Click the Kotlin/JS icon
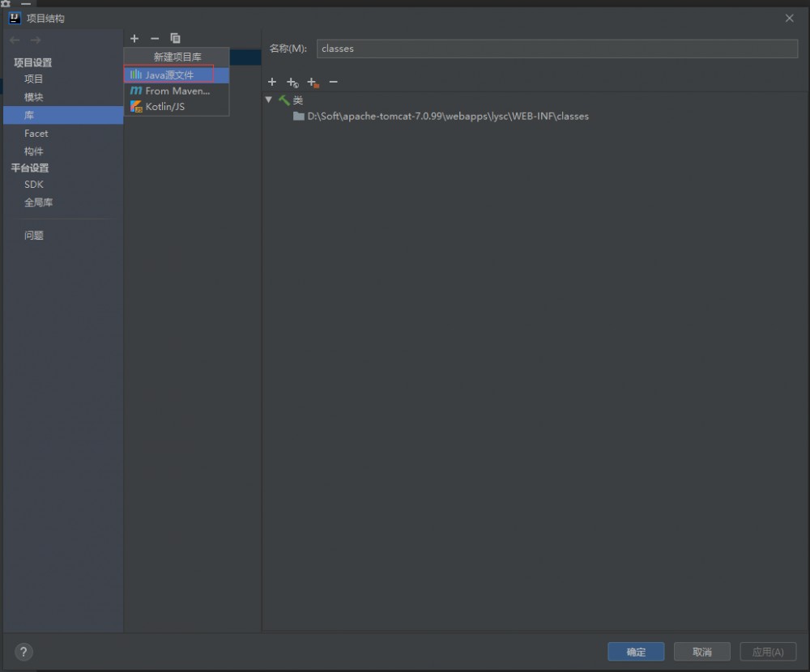This screenshot has width=810, height=672. [136, 106]
